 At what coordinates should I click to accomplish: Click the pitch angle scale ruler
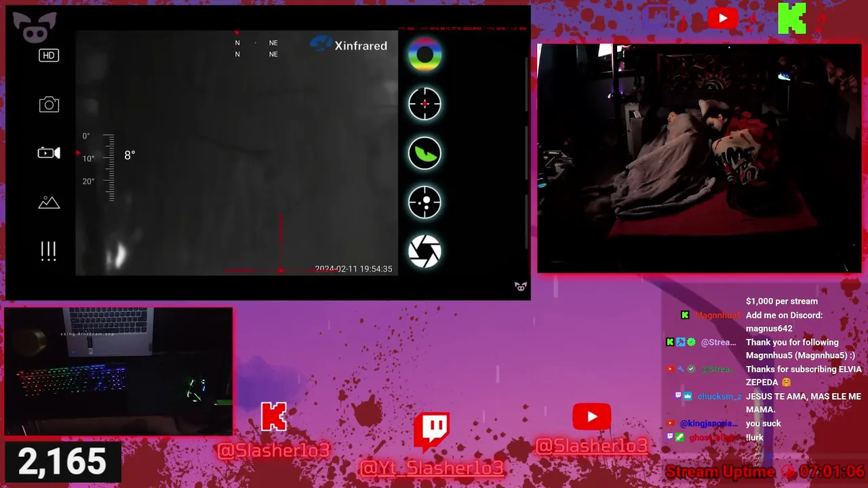click(108, 167)
